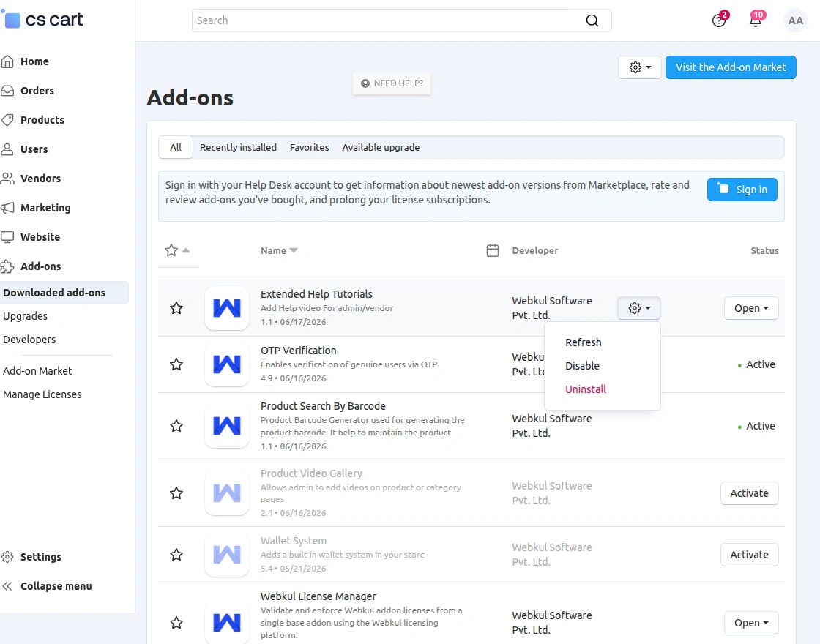Open the Webkul License Manager name
Viewport: 820px width, 644px height.
coord(318,596)
